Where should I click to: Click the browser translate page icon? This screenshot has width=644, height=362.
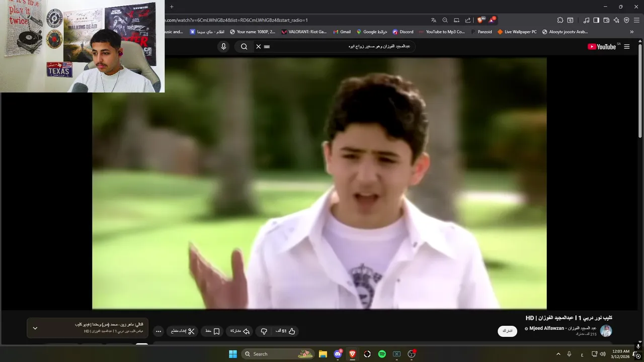click(434, 20)
